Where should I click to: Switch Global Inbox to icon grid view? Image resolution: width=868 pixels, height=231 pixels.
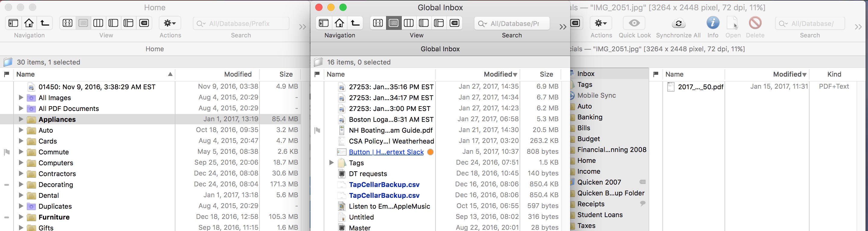coord(378,23)
